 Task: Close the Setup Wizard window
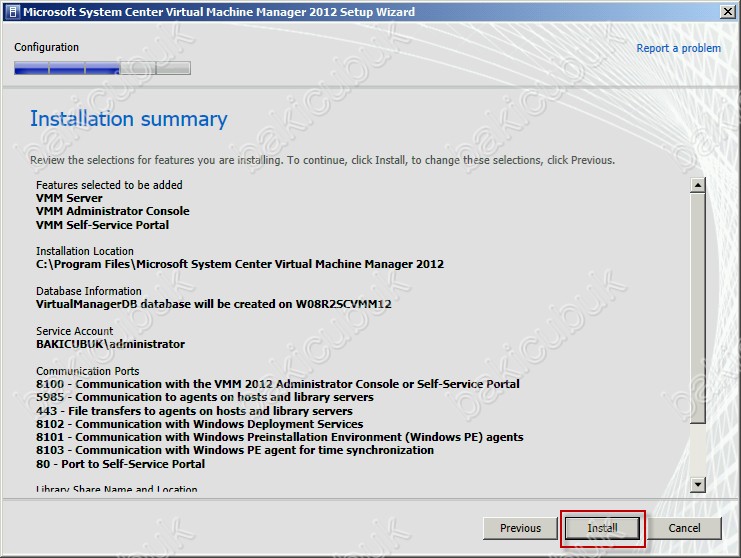pyautogui.click(x=728, y=11)
